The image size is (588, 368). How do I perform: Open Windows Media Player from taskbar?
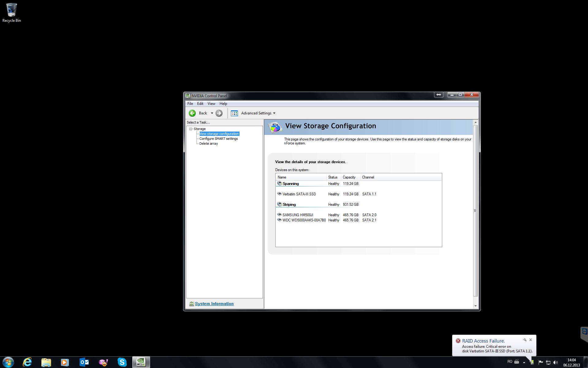(x=65, y=362)
